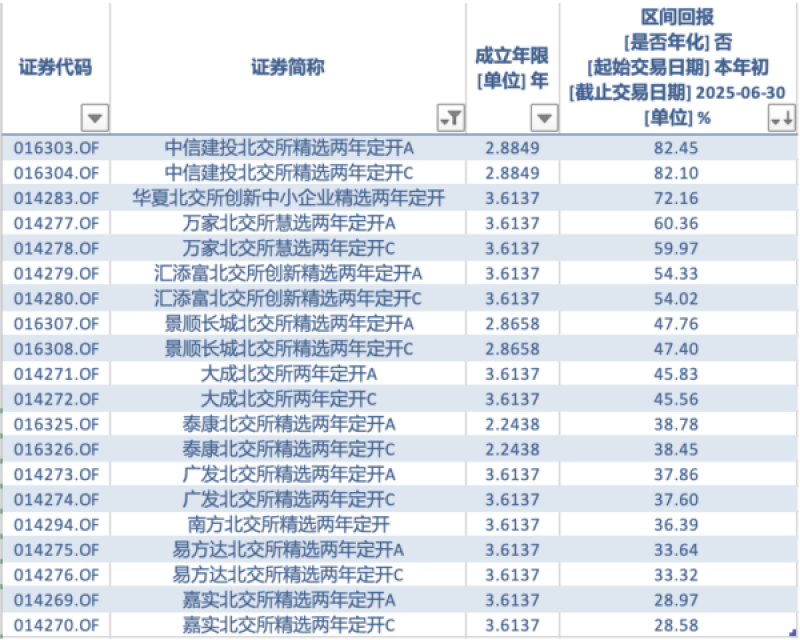Click return value 59.97
The width and height of the screenshot is (800, 640).
[676, 248]
